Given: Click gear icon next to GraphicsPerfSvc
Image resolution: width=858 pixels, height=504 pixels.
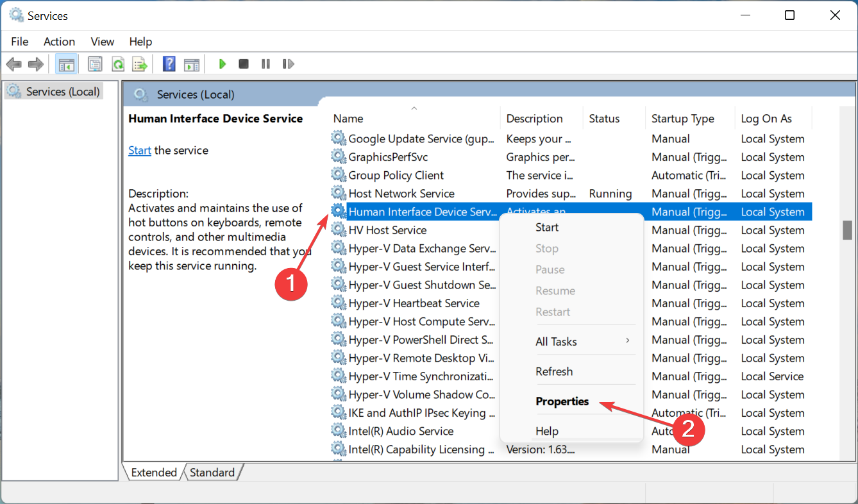Looking at the screenshot, I should click(338, 156).
